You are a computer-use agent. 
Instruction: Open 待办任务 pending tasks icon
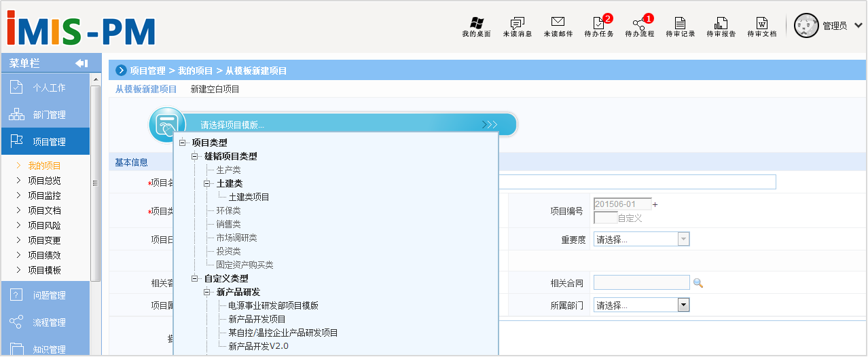598,26
